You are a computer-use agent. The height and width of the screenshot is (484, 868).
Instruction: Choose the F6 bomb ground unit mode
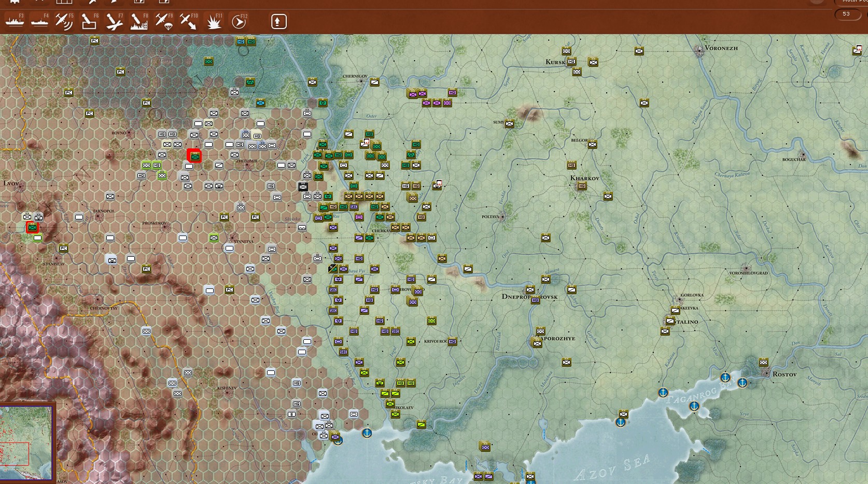[89, 21]
